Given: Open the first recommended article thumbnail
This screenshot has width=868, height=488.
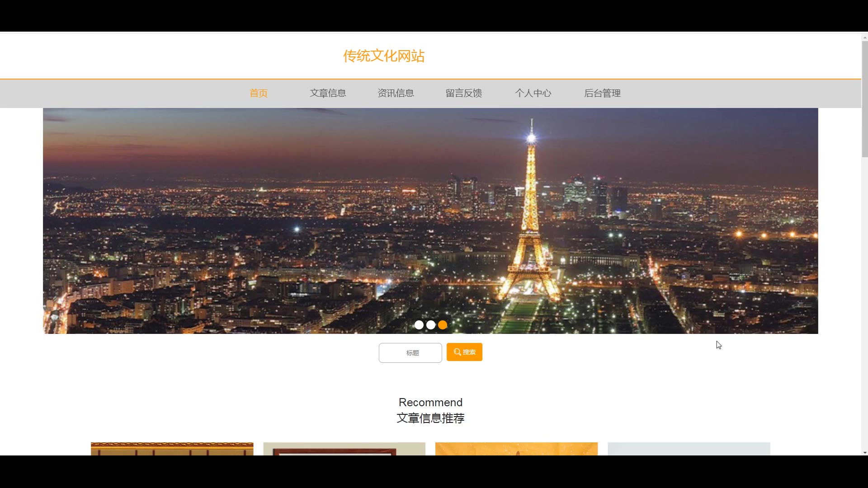Looking at the screenshot, I should click(x=172, y=449).
